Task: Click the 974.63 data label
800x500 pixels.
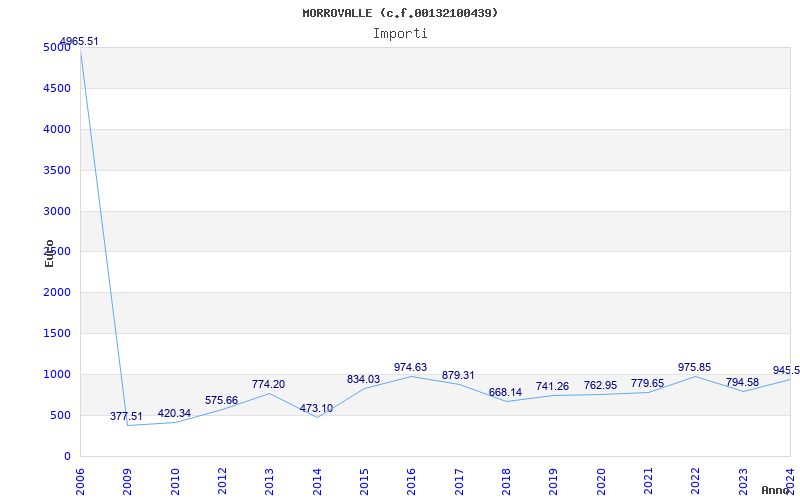Action: pyautogui.click(x=410, y=367)
